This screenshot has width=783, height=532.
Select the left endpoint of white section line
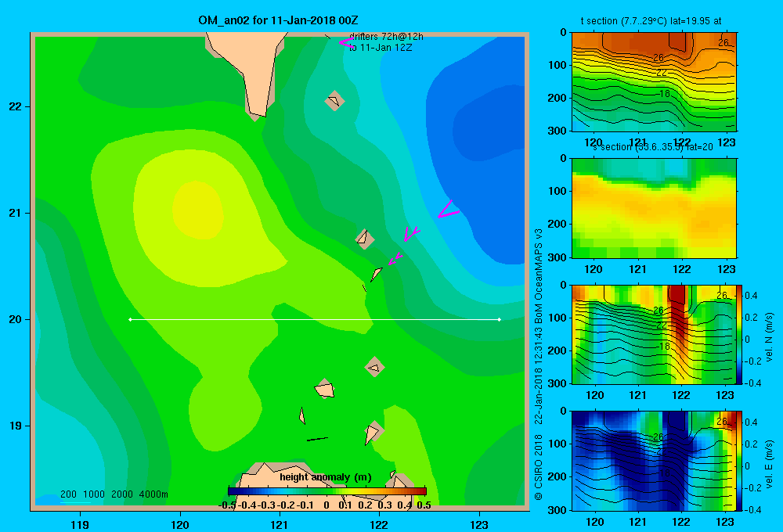(130, 319)
